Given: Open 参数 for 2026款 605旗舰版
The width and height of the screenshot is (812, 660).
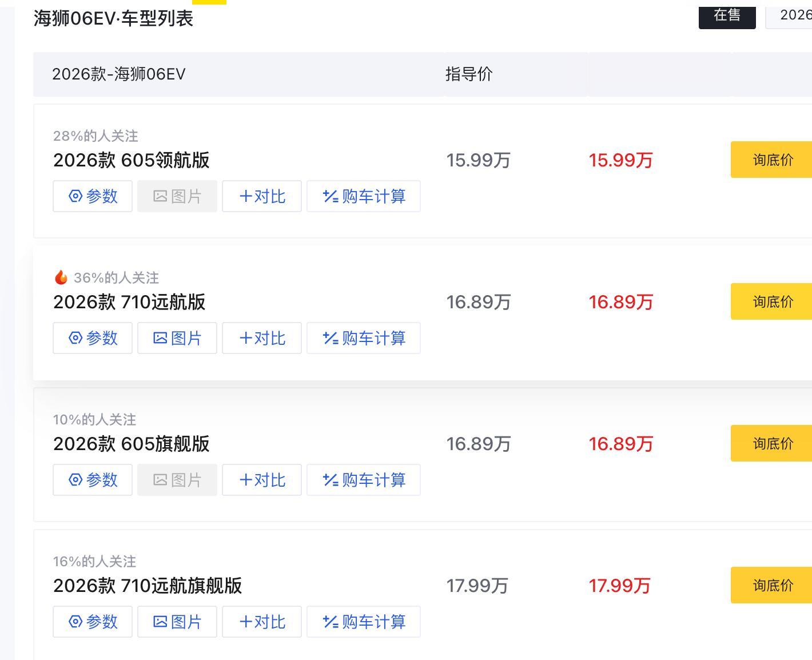Looking at the screenshot, I should point(93,480).
